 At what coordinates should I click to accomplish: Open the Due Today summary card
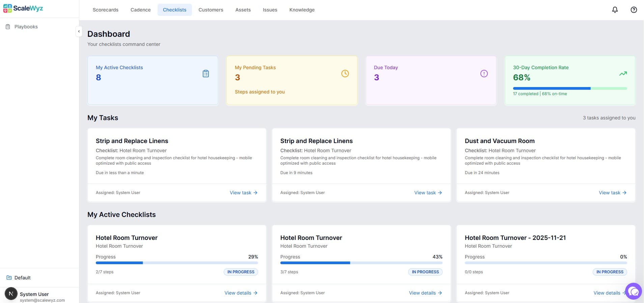pyautogui.click(x=431, y=80)
